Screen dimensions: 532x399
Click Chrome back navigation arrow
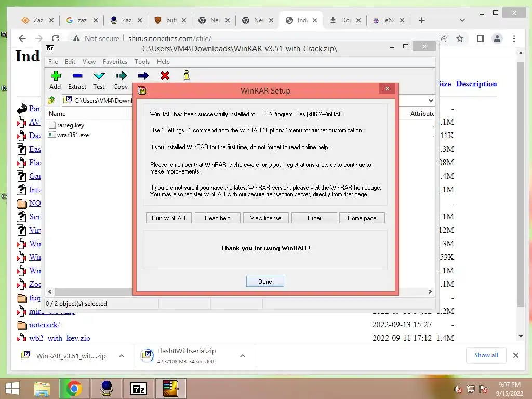22,38
